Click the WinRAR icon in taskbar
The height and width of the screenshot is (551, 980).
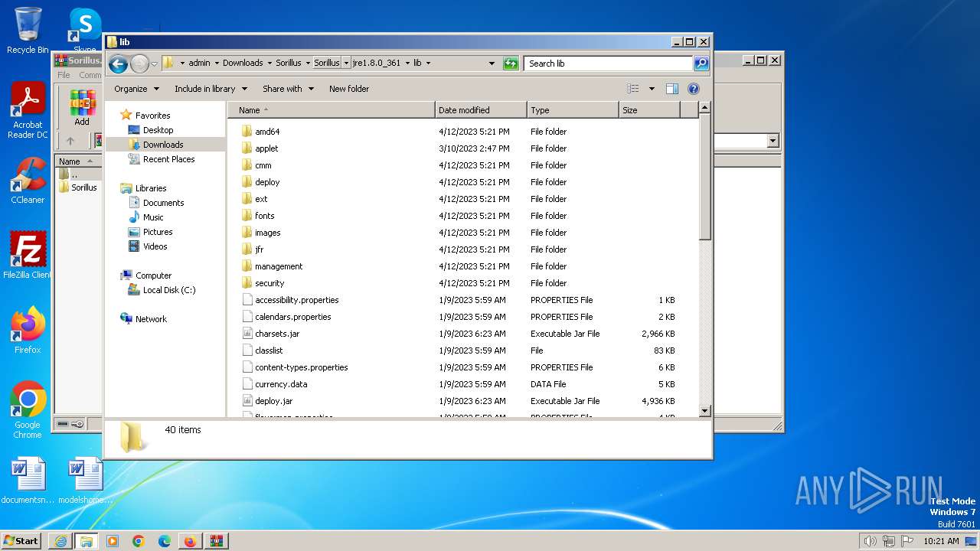[x=216, y=541]
